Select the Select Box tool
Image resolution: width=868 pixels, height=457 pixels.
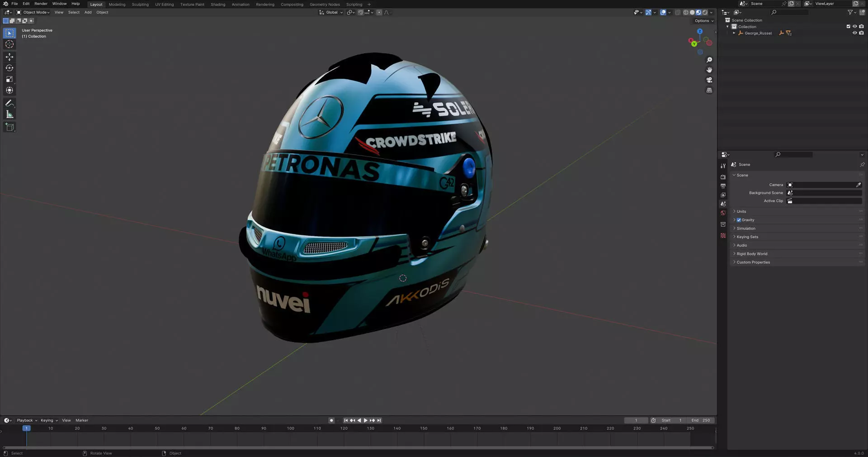coord(9,33)
